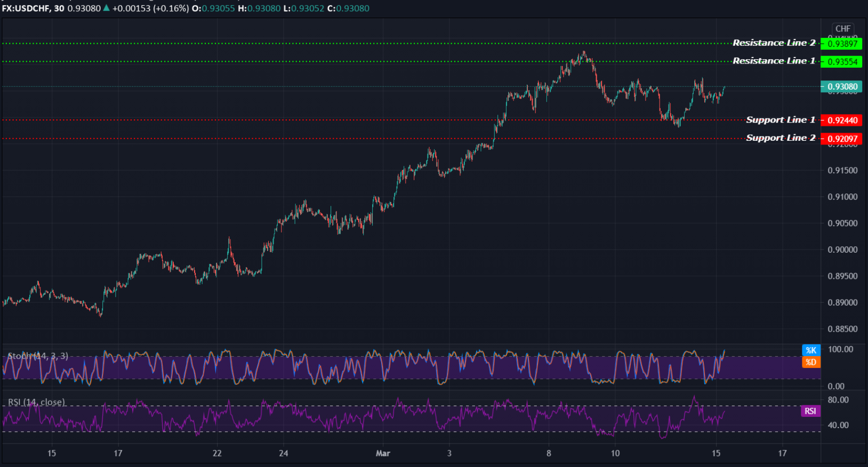Image resolution: width=868 pixels, height=467 pixels.
Task: Click the Open value O:0.93055
Action: pyautogui.click(x=213, y=9)
